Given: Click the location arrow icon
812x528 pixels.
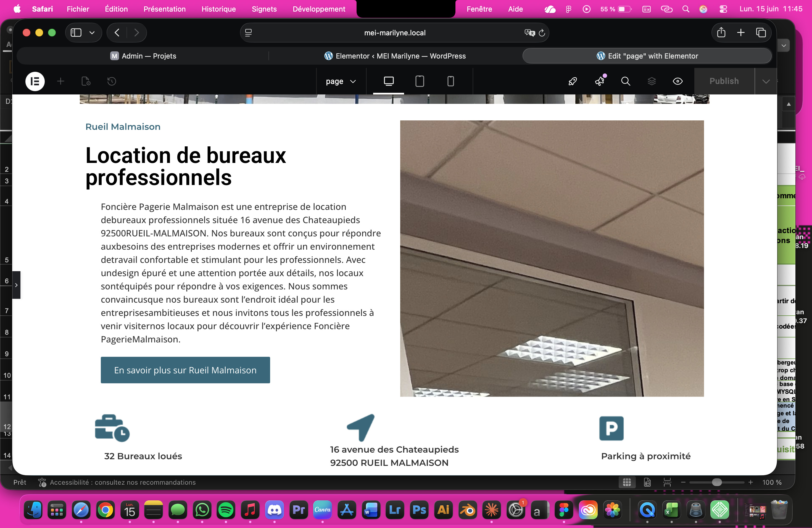Looking at the screenshot, I should click(x=361, y=427).
